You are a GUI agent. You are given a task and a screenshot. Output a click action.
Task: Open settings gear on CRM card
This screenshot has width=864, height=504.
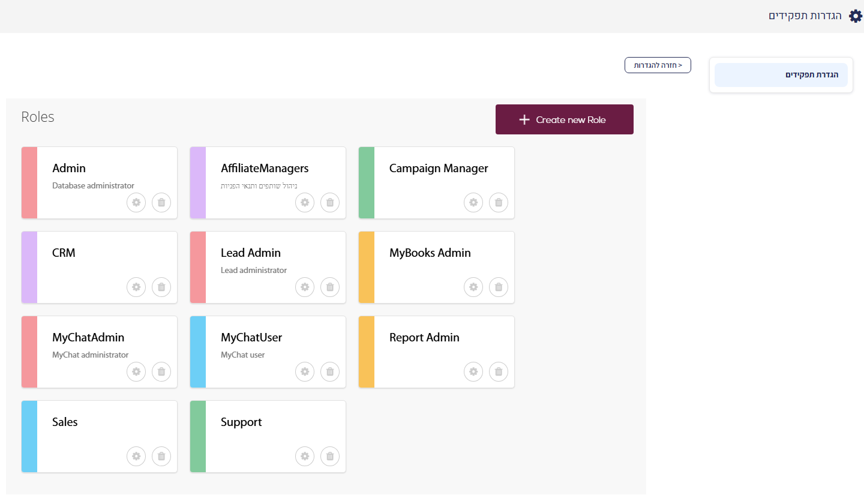tap(136, 287)
